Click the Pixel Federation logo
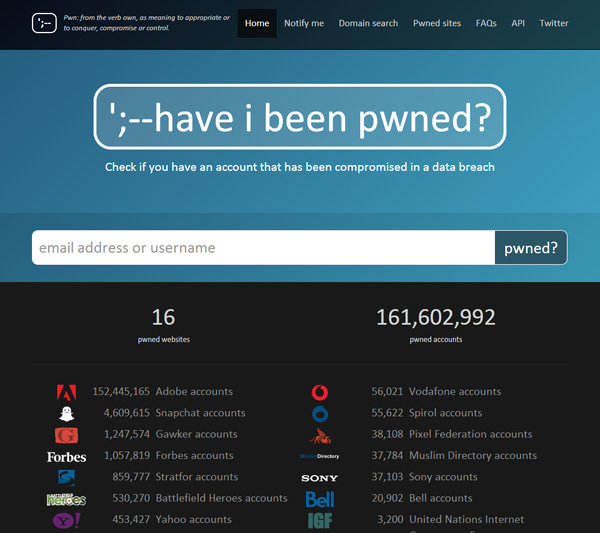The image size is (600, 533). click(x=320, y=435)
